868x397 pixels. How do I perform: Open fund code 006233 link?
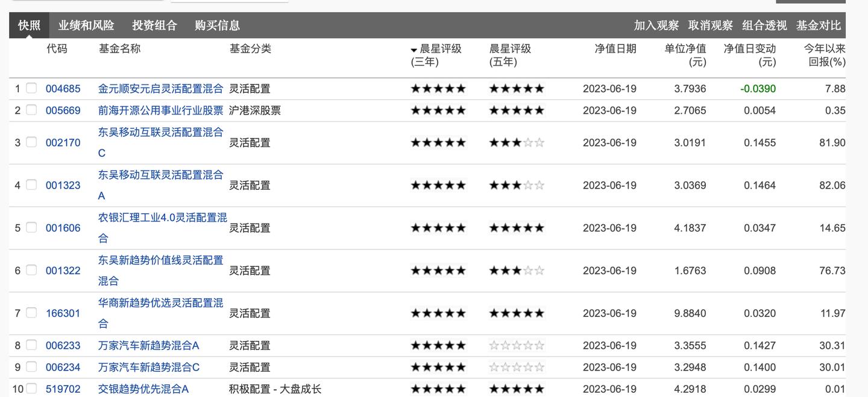(63, 346)
